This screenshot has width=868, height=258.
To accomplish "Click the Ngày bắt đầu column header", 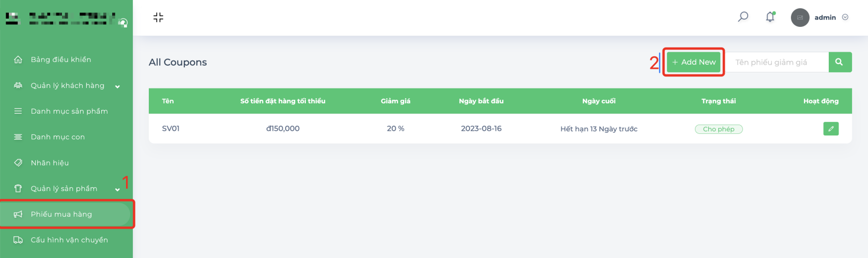I will coord(481,101).
